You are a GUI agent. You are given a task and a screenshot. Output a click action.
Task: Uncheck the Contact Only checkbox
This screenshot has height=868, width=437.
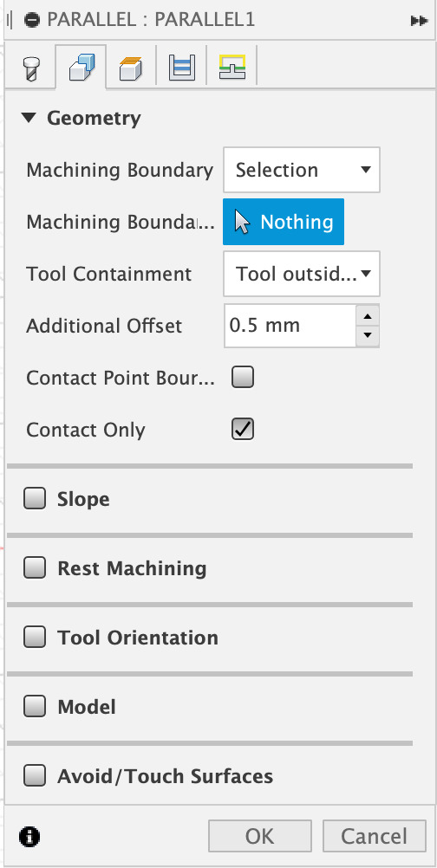click(x=243, y=430)
